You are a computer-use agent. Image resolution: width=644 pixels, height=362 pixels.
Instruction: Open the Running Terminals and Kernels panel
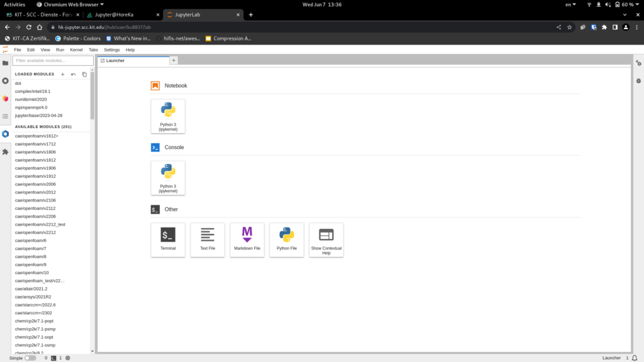[6, 81]
